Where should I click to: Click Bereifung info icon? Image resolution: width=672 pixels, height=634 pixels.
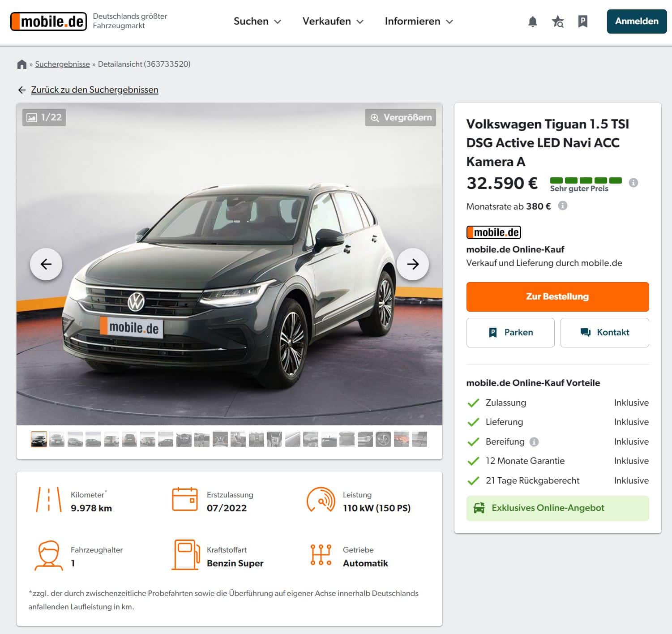(534, 442)
